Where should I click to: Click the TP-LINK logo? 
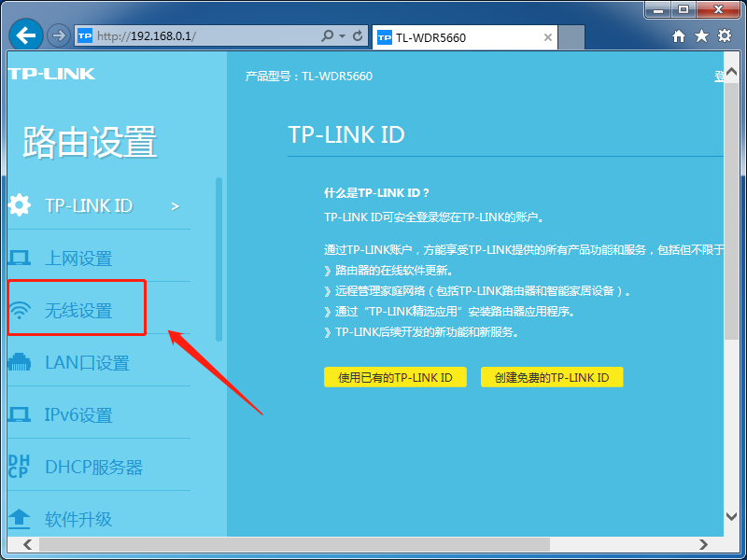point(52,74)
